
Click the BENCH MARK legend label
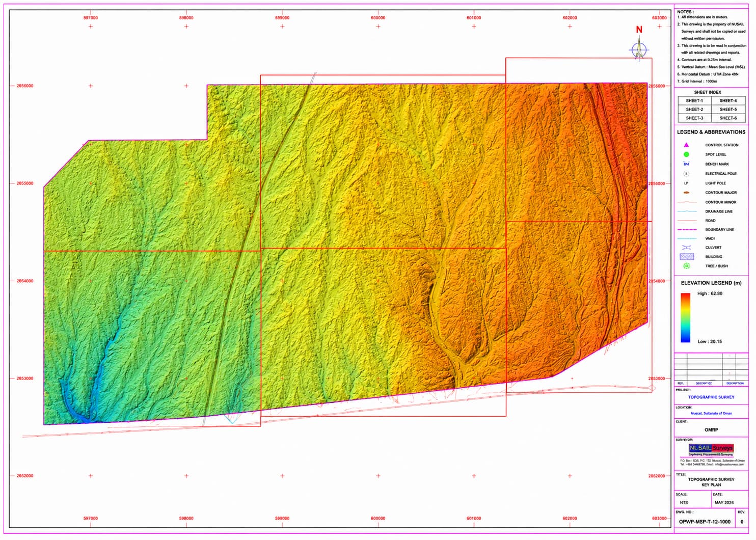click(x=717, y=164)
